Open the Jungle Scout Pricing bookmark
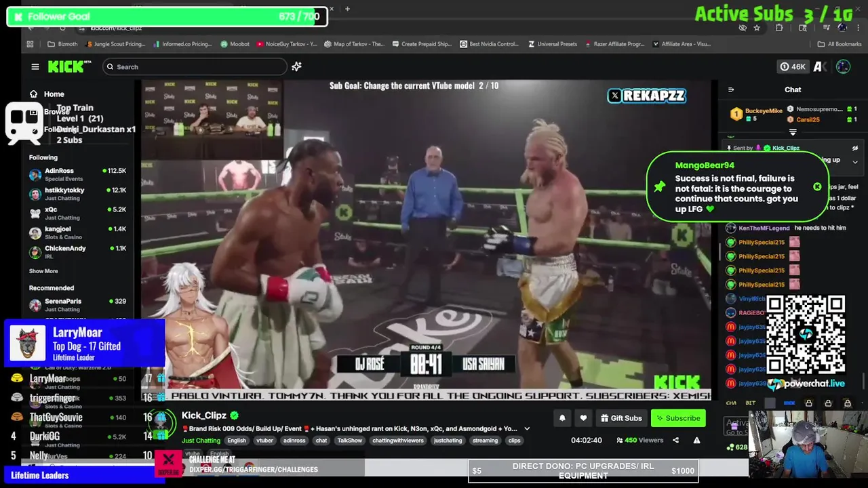This screenshot has width=868, height=488. coord(116,44)
